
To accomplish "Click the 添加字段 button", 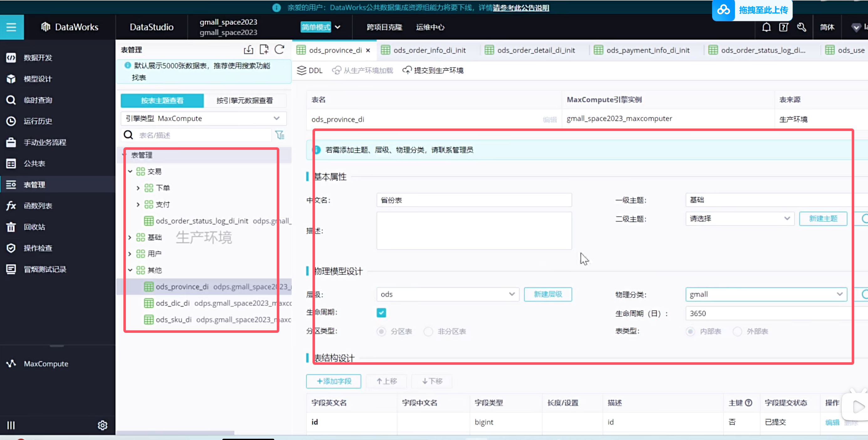I will 333,381.
